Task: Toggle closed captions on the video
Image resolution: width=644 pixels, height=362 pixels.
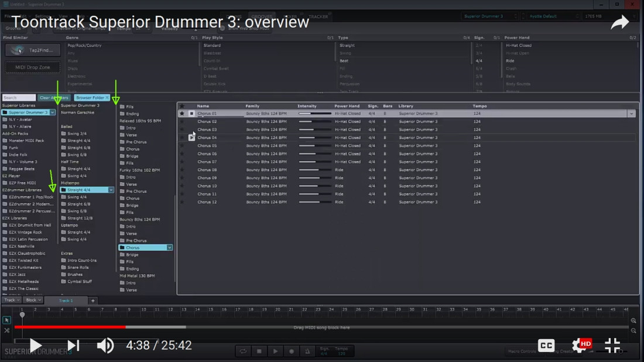Action: (546, 346)
